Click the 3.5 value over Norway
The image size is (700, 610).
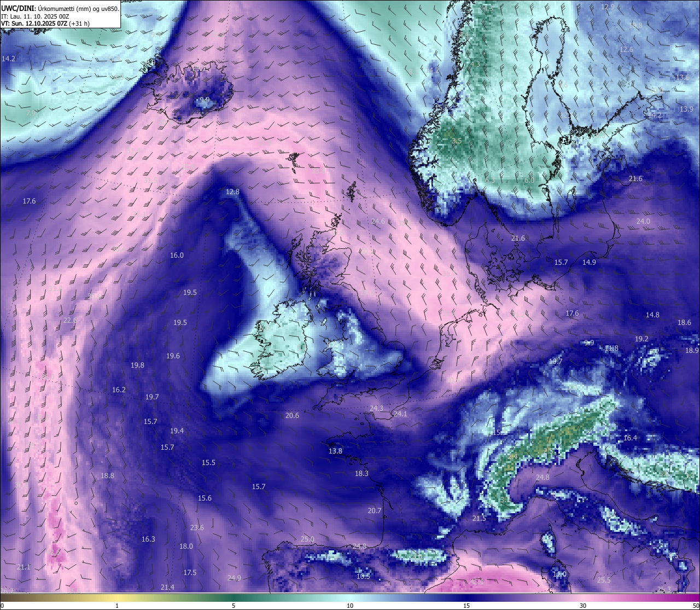(x=457, y=141)
